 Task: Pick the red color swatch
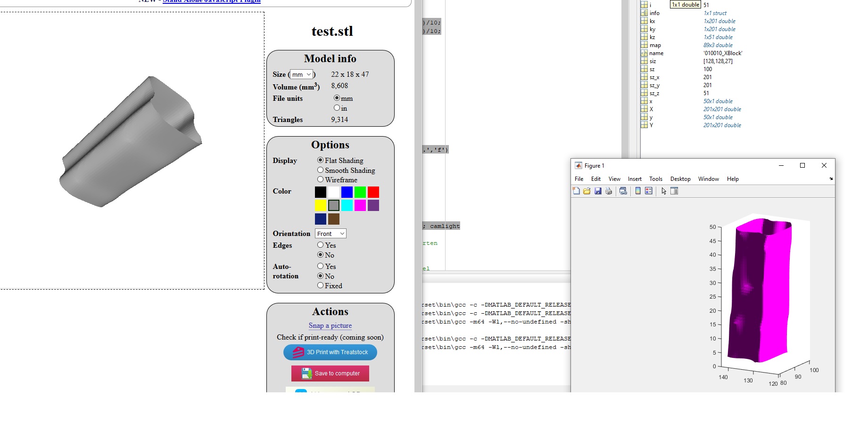[x=373, y=192]
